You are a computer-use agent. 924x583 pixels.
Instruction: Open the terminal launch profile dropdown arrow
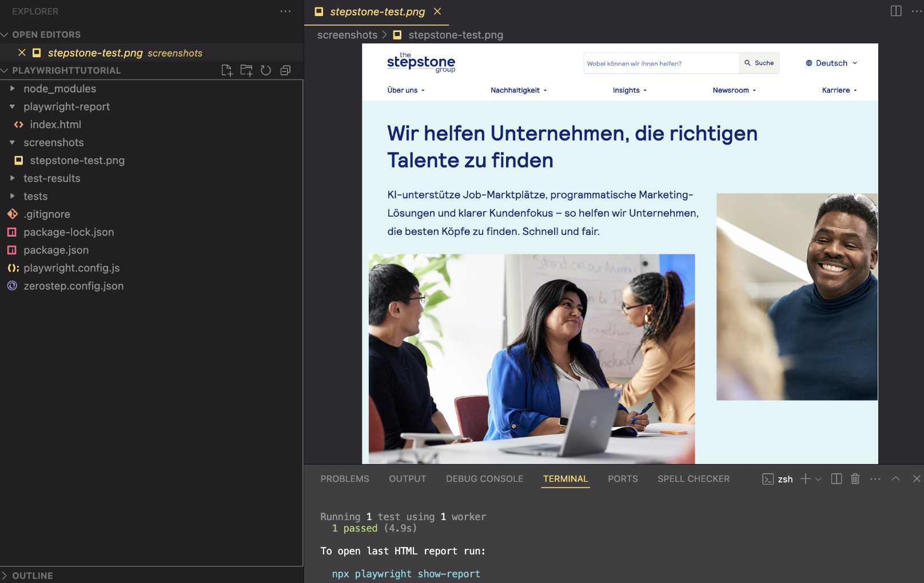coord(818,479)
